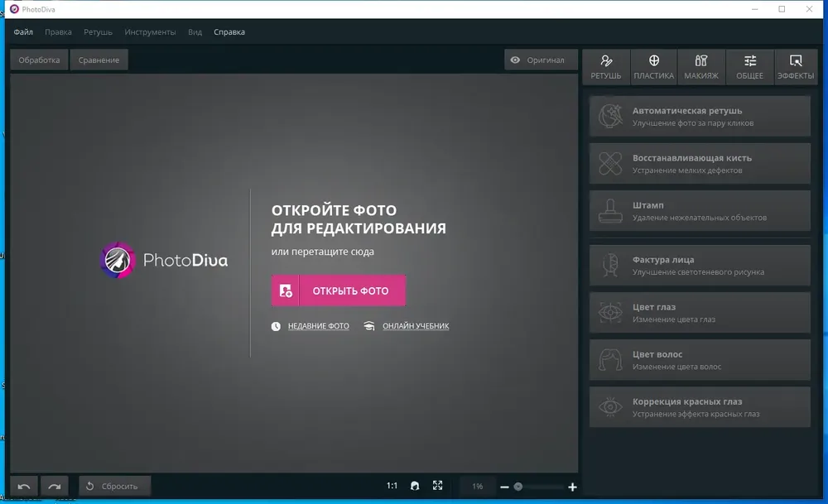Click the face fit icon

click(x=415, y=486)
